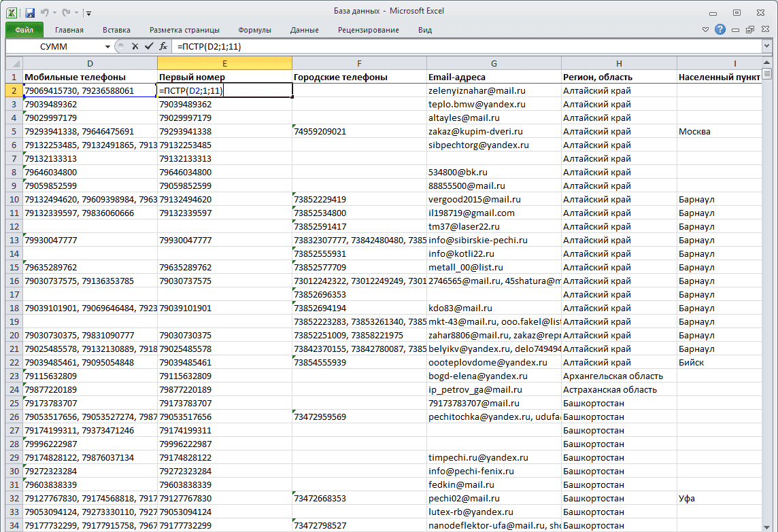Confirm formula with the checkmark icon
The height and width of the screenshot is (532, 778).
149,46
